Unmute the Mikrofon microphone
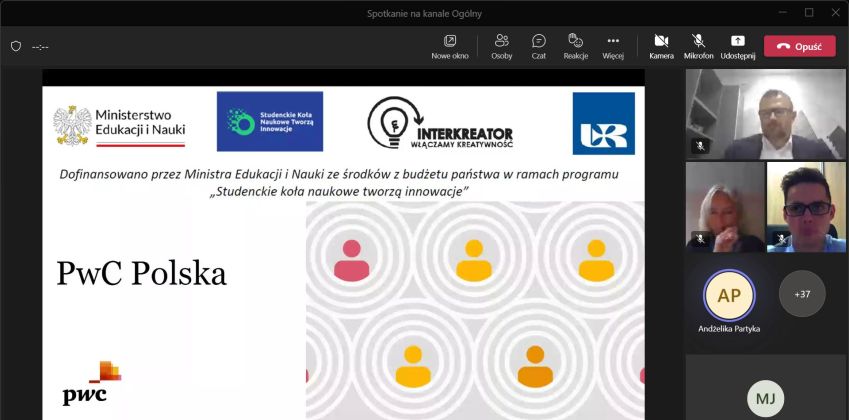The width and height of the screenshot is (849, 420). [x=699, y=46]
